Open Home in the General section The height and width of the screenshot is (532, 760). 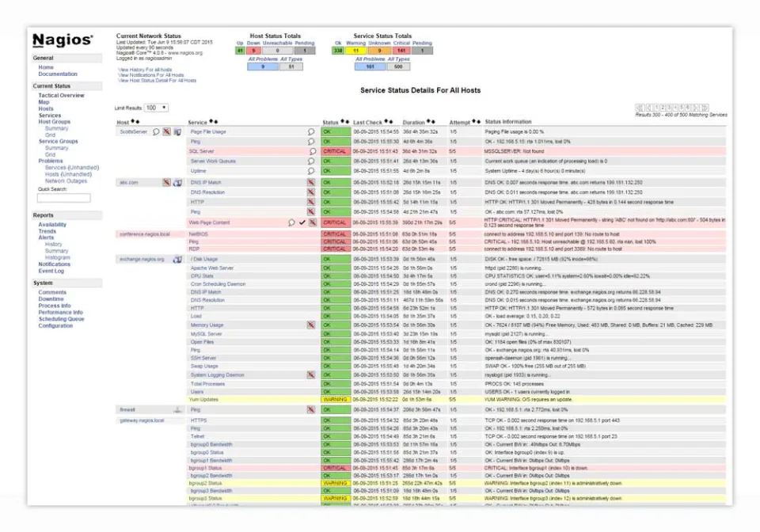click(x=46, y=67)
